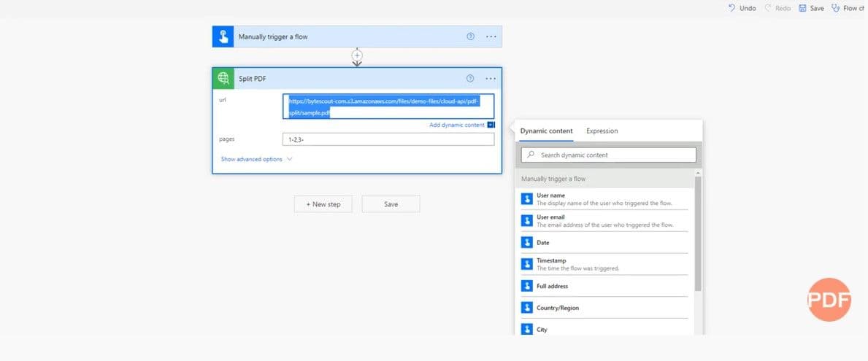Open the Split PDF ellipsis menu

click(x=491, y=79)
